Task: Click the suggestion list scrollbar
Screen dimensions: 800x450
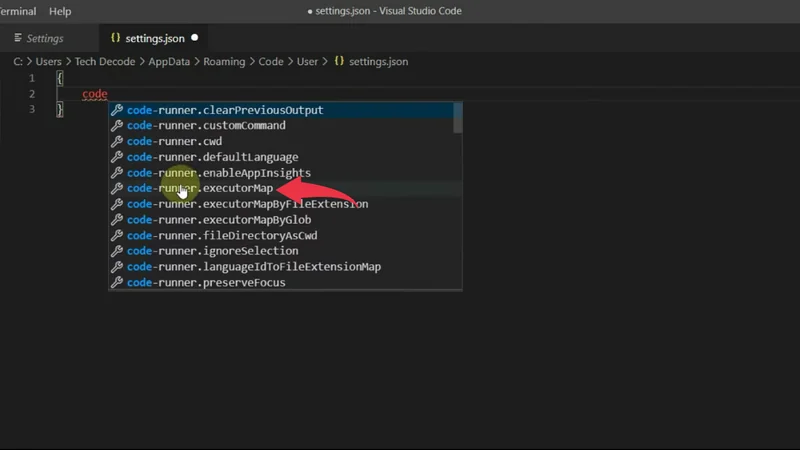Action: pos(458,118)
